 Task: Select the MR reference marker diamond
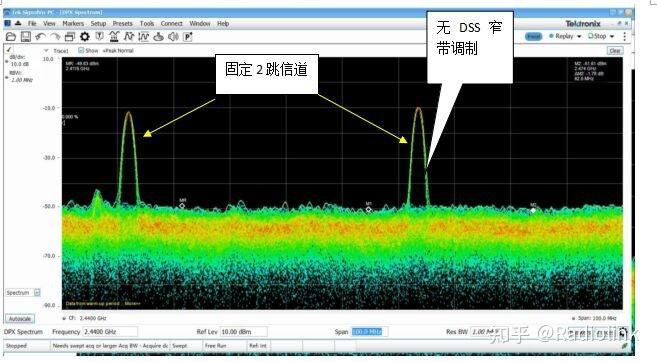pyautogui.click(x=182, y=206)
